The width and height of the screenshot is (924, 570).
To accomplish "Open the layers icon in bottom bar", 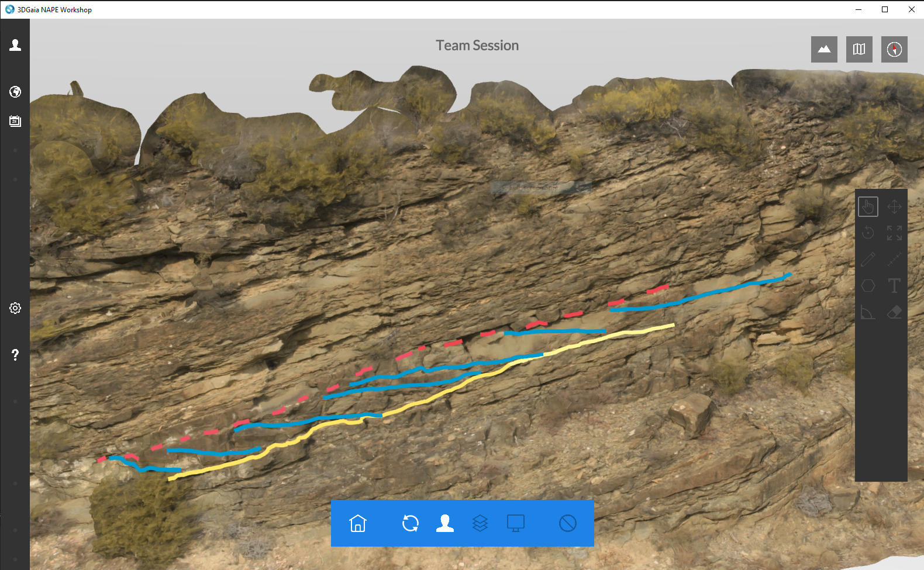I will (x=480, y=523).
